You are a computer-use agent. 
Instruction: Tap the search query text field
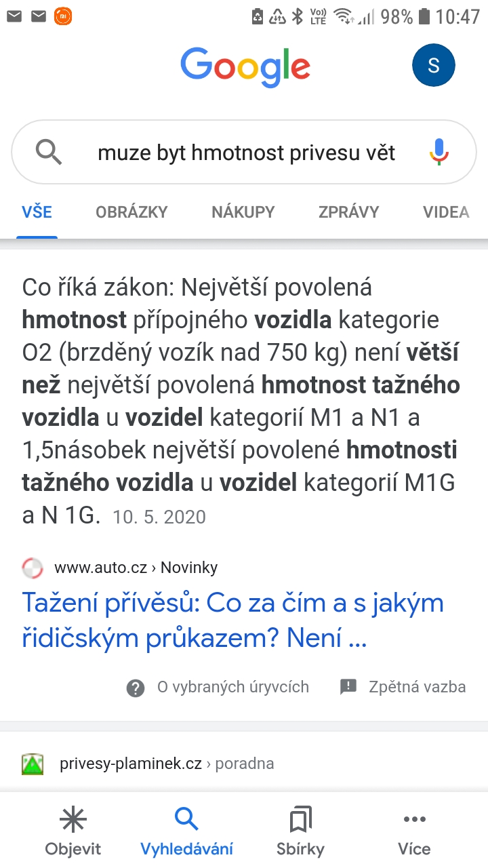(x=246, y=153)
